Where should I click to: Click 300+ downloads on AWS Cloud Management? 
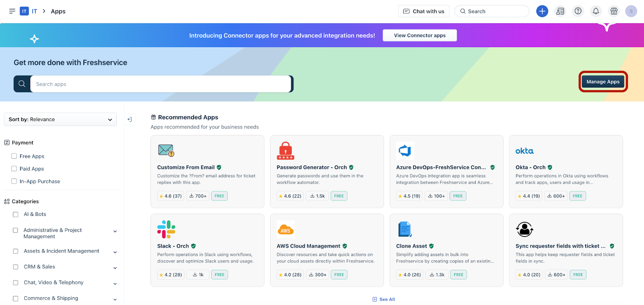point(318,275)
